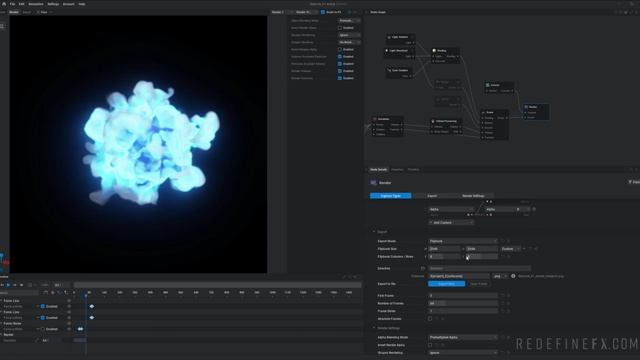This screenshot has width=640, height=360.
Task: Click the folder icon beside Directory
Action: [423, 269]
